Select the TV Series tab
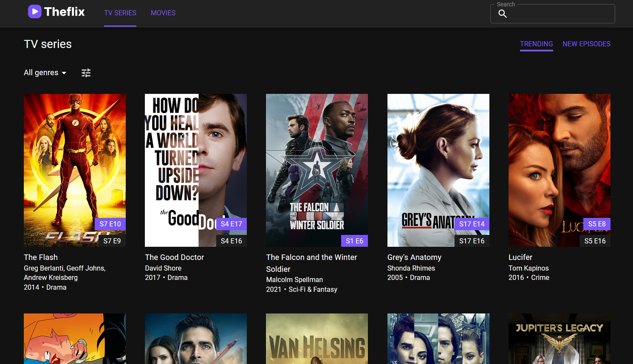633x364 pixels. (x=120, y=13)
